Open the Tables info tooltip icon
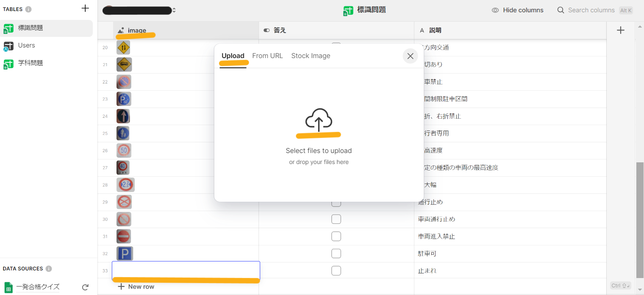This screenshot has width=644, height=295. click(x=28, y=9)
